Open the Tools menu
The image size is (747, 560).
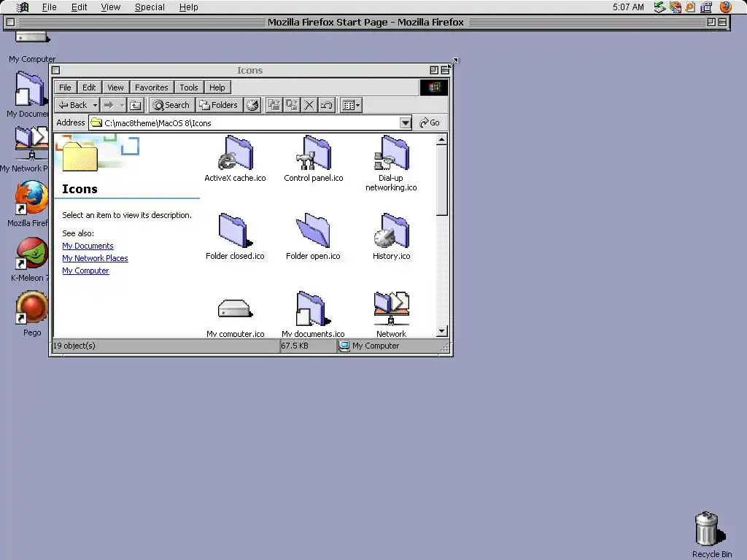point(189,87)
